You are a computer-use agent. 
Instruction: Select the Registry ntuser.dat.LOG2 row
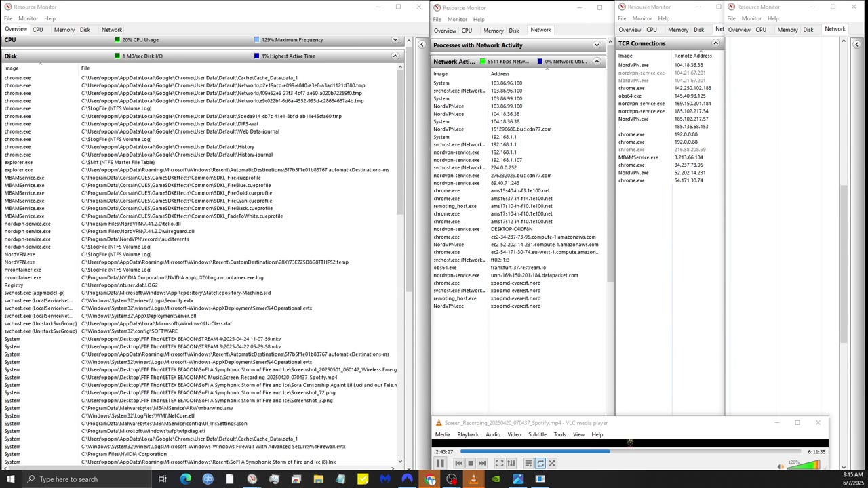(200, 285)
